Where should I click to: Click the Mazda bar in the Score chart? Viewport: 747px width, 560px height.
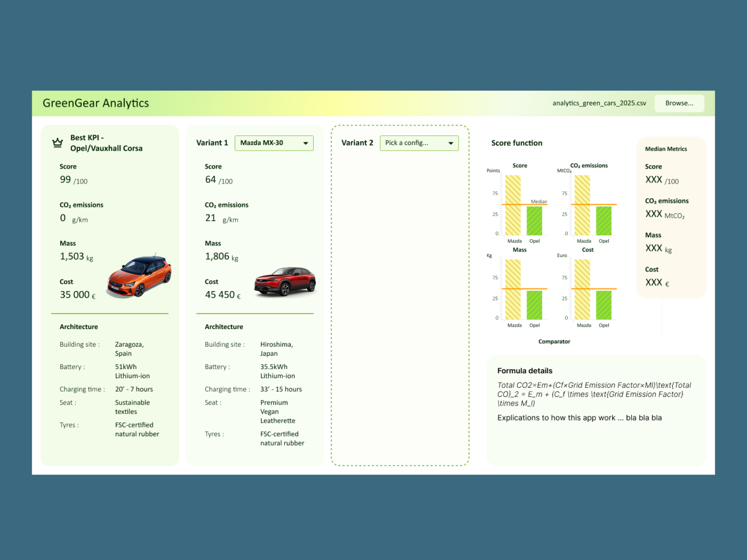[513, 205]
